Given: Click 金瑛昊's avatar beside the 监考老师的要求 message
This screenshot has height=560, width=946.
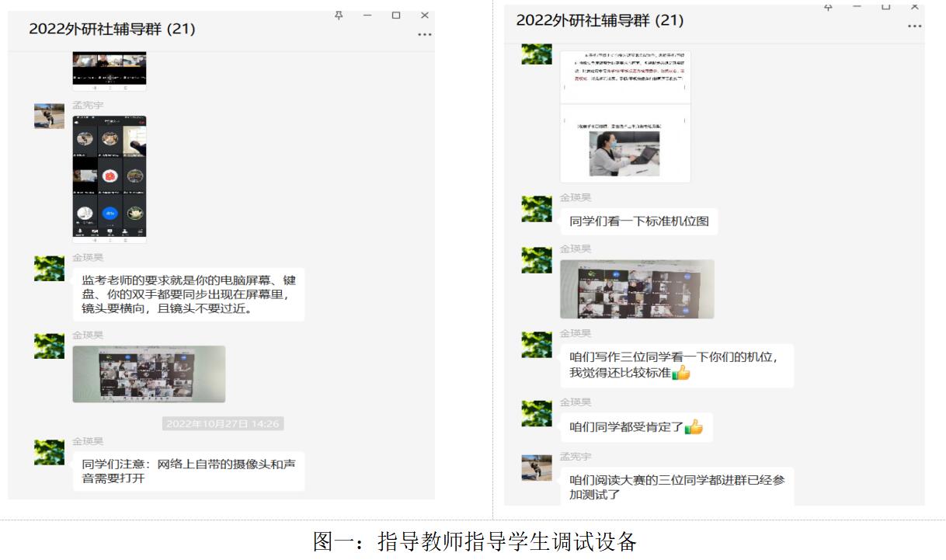Looking at the screenshot, I should (x=49, y=268).
